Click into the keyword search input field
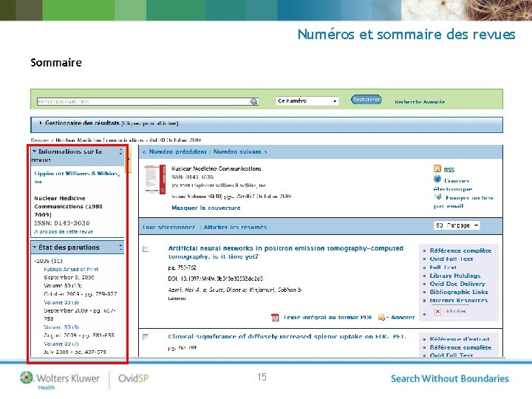Viewport: 532px width, 399px height. 143,101
